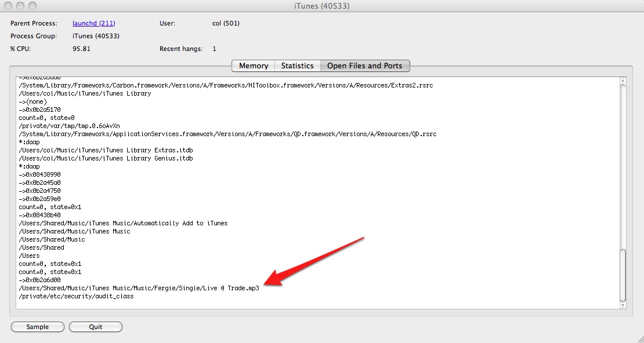Click the 95.81 CPU value
644x343 pixels.
point(81,49)
